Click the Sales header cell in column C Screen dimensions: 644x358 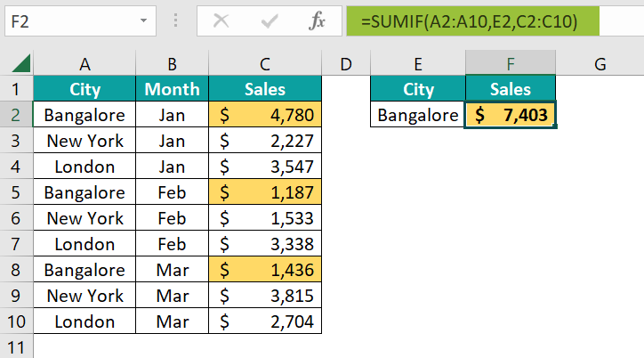pyautogui.click(x=265, y=89)
